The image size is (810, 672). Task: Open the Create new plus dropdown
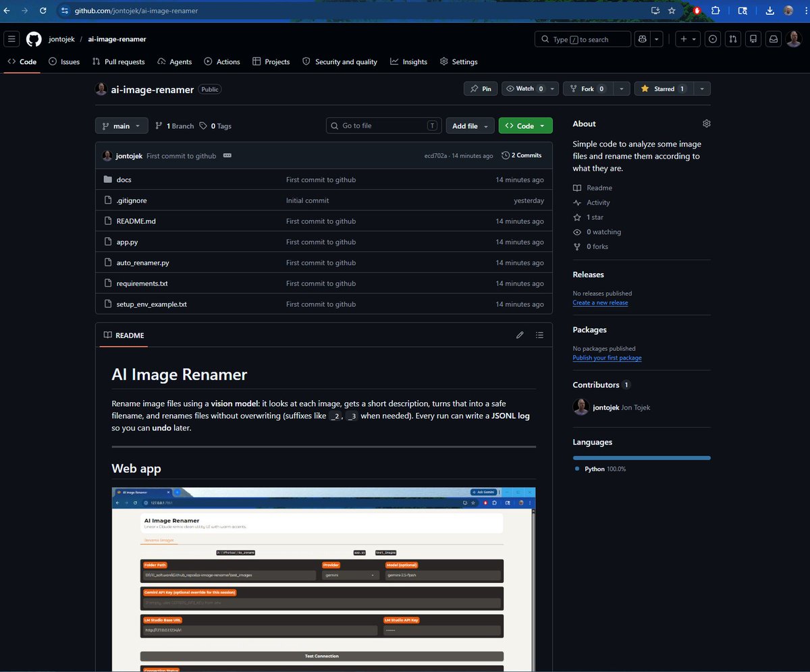688,39
